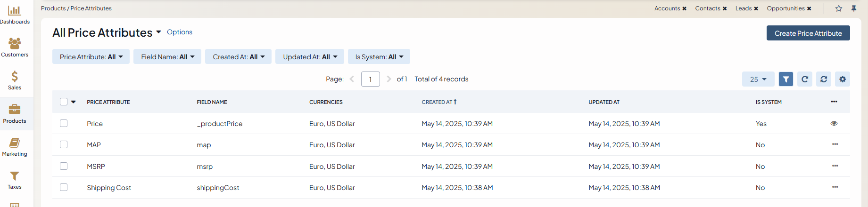This screenshot has height=207, width=868.
Task: Open the Customers section in sidebar
Action: 15,48
